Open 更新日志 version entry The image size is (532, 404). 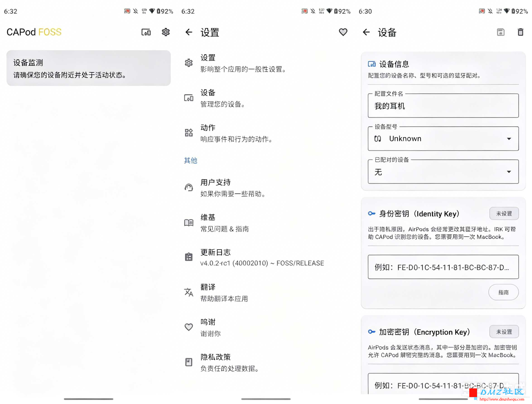(x=266, y=258)
